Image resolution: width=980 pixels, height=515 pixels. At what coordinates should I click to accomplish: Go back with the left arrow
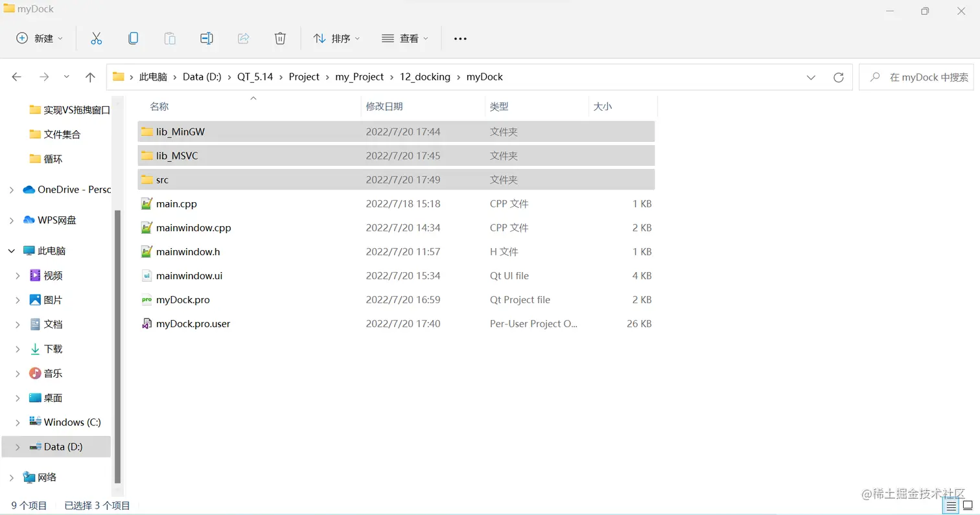pos(17,77)
